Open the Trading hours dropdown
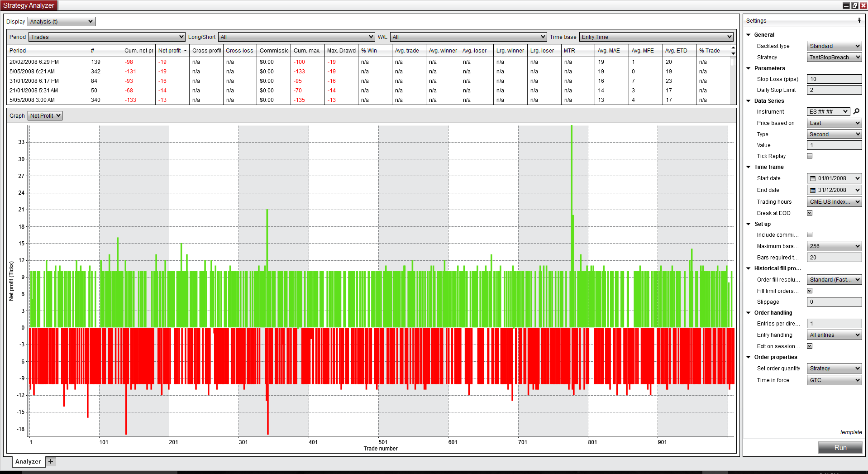868x474 pixels. pos(835,202)
